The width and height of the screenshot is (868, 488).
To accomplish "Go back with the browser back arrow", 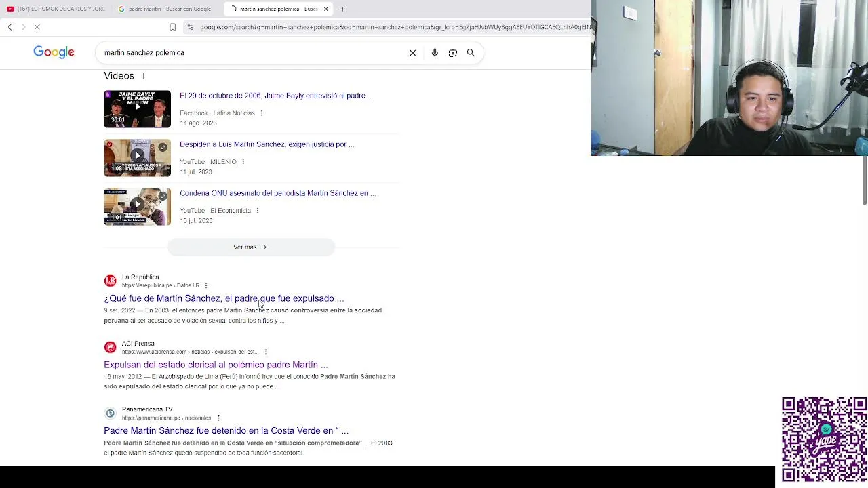I will coord(10,27).
